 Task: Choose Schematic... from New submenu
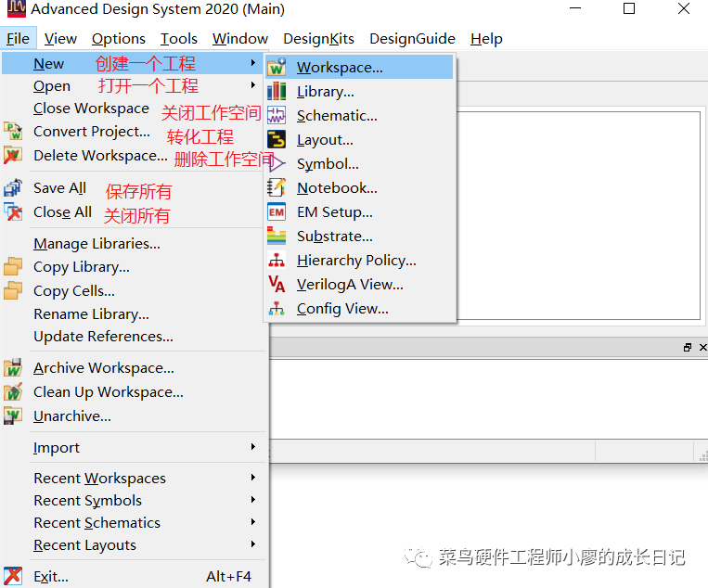point(359,116)
